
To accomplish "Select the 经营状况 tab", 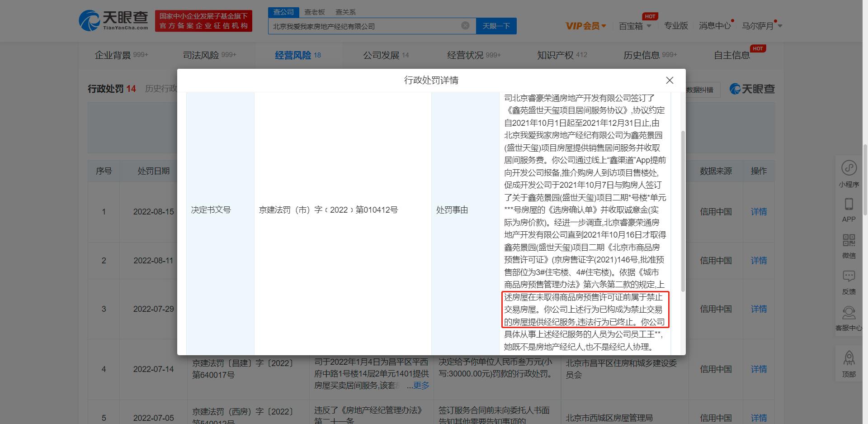I will click(474, 55).
